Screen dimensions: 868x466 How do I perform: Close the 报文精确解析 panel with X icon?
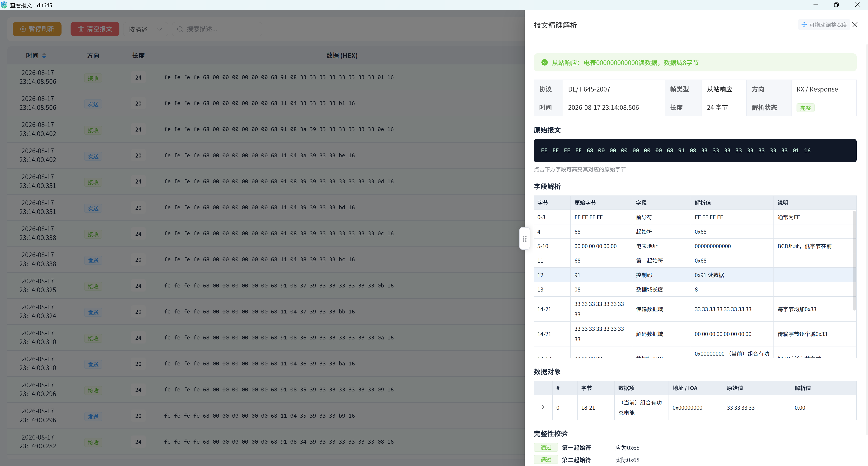point(855,25)
